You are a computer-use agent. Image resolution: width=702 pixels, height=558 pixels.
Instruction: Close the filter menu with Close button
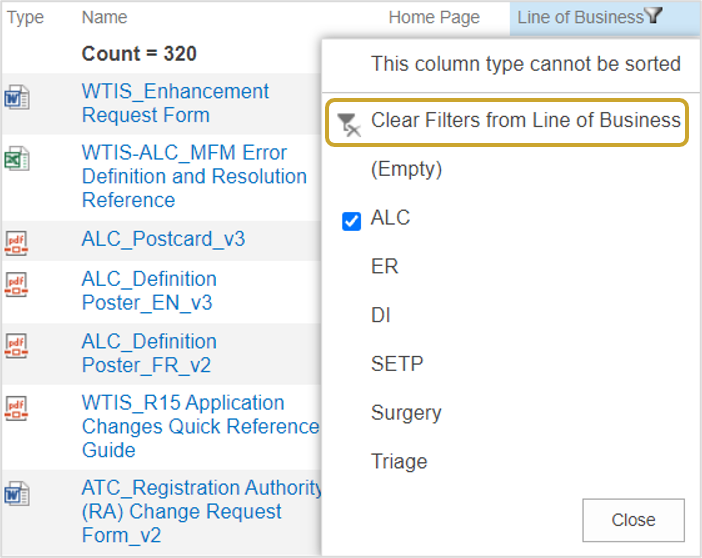click(633, 520)
